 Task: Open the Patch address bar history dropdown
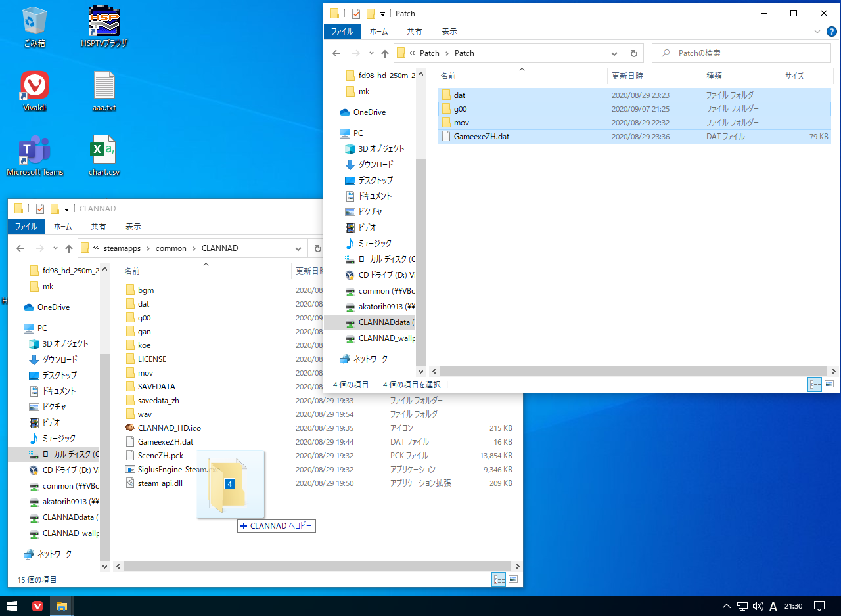pos(615,53)
